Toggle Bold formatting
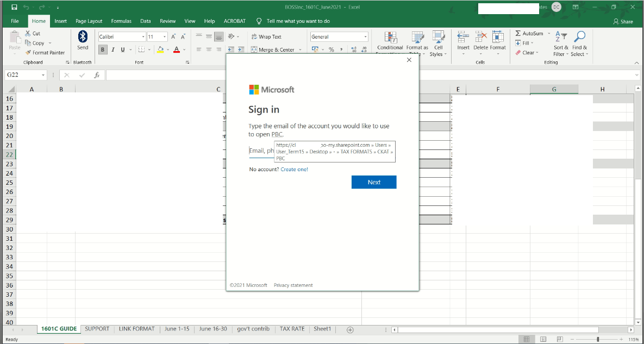 tap(103, 49)
